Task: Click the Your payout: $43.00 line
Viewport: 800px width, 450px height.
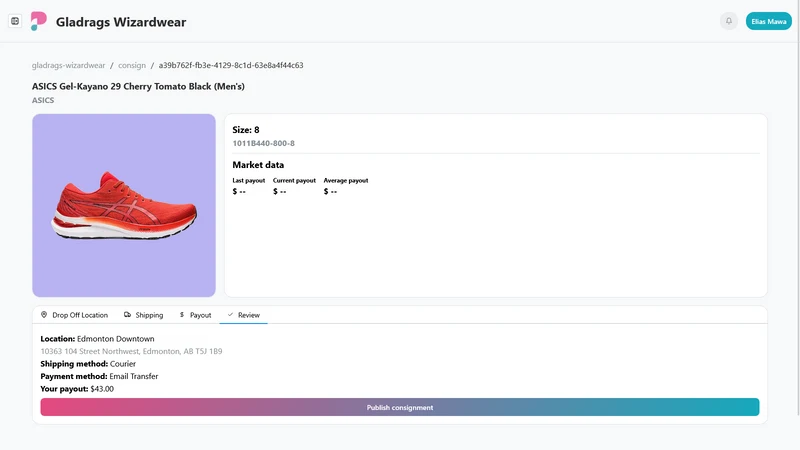Action: click(77, 389)
